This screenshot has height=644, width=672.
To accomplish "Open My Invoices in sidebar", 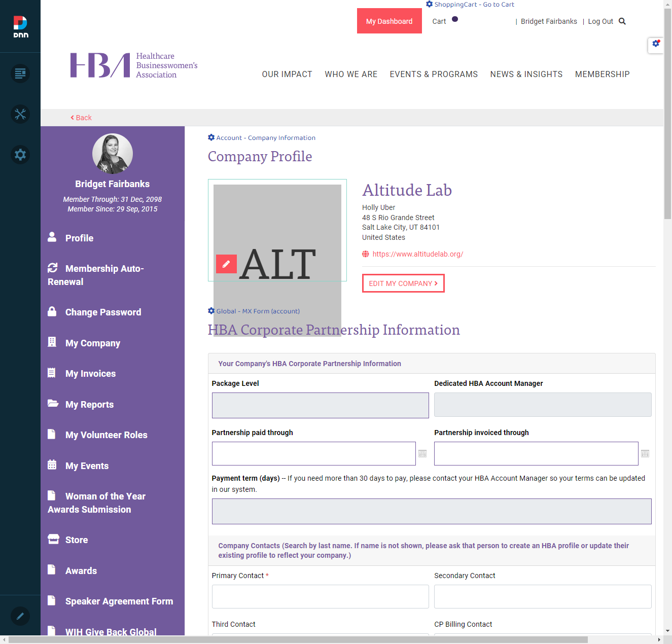I will pyautogui.click(x=90, y=374).
